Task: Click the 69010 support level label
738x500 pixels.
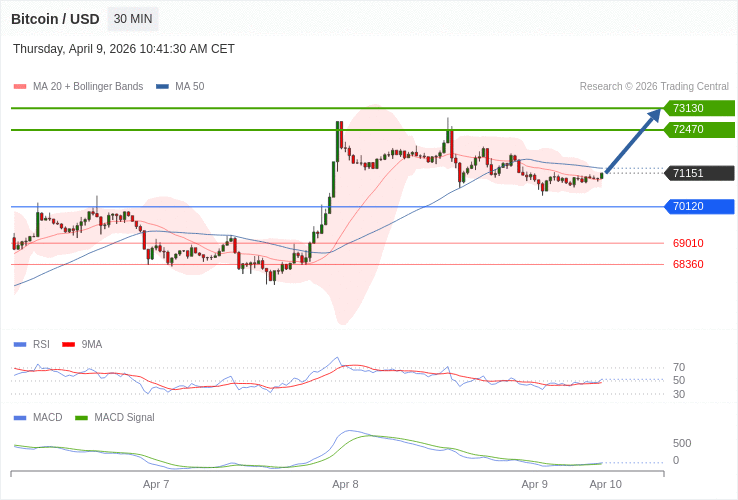Action: [x=688, y=243]
